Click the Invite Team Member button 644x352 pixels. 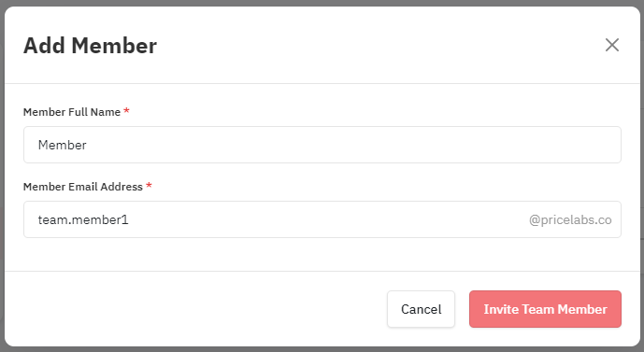pos(545,309)
